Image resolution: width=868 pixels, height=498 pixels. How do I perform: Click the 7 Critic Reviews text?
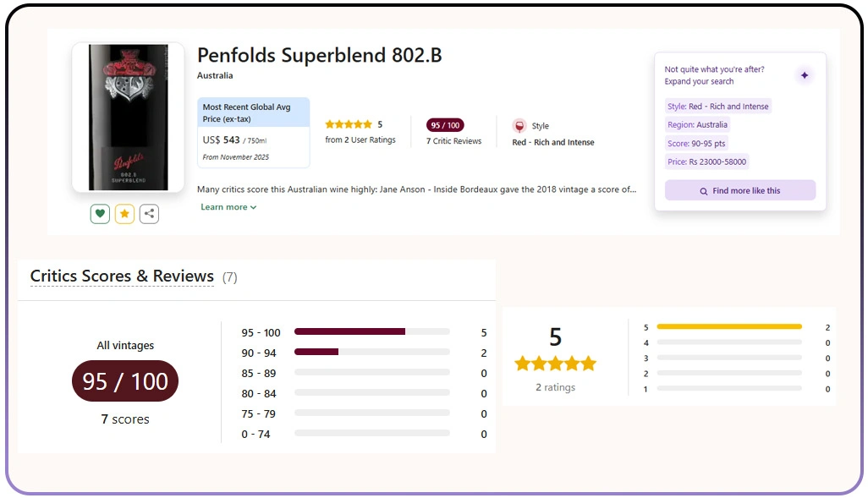(453, 140)
